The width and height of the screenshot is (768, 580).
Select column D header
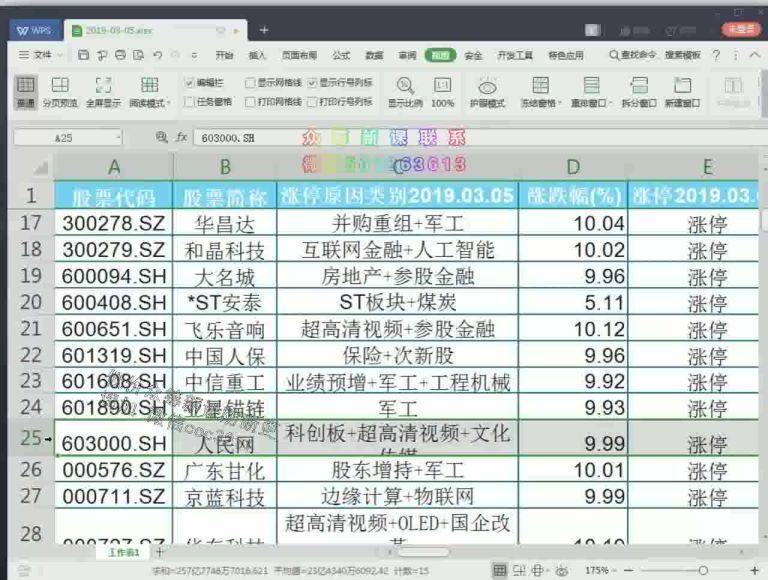point(573,167)
